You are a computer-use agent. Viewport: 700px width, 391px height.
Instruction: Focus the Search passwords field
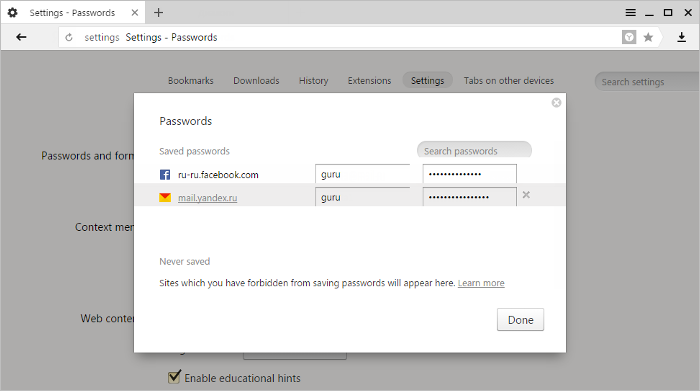pos(474,150)
